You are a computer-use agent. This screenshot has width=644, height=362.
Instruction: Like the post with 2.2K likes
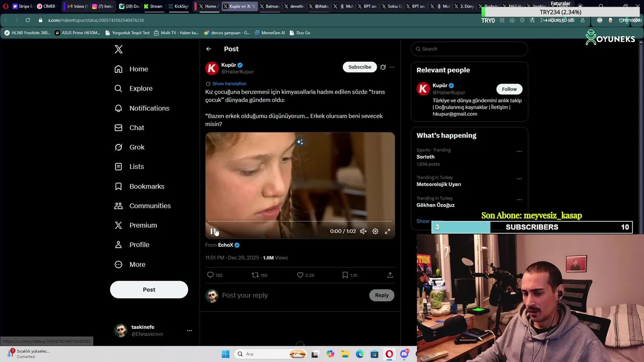click(x=305, y=275)
